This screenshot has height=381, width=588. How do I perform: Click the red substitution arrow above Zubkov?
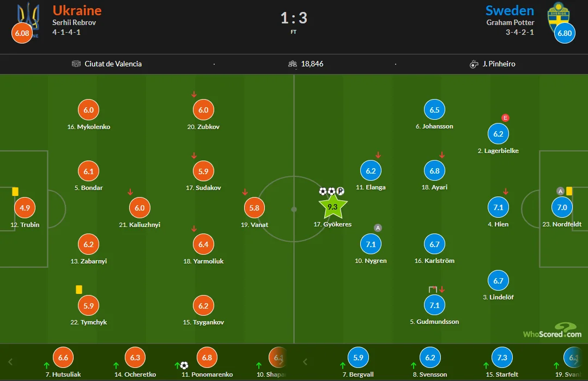coord(194,94)
